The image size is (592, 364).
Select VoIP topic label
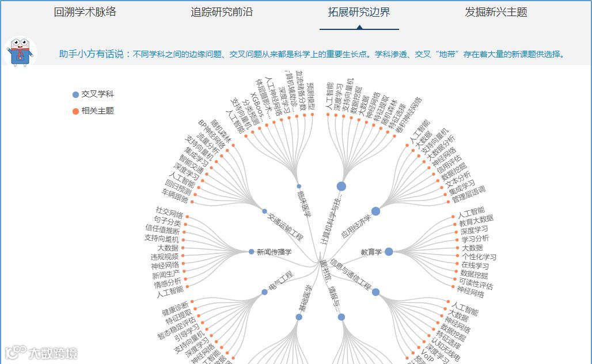point(427,355)
